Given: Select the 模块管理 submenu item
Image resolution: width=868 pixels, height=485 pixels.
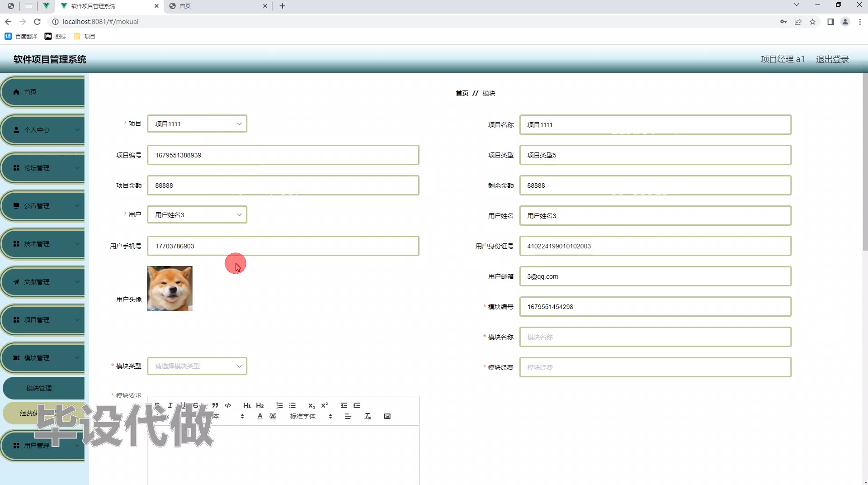Looking at the screenshot, I should tap(43, 388).
